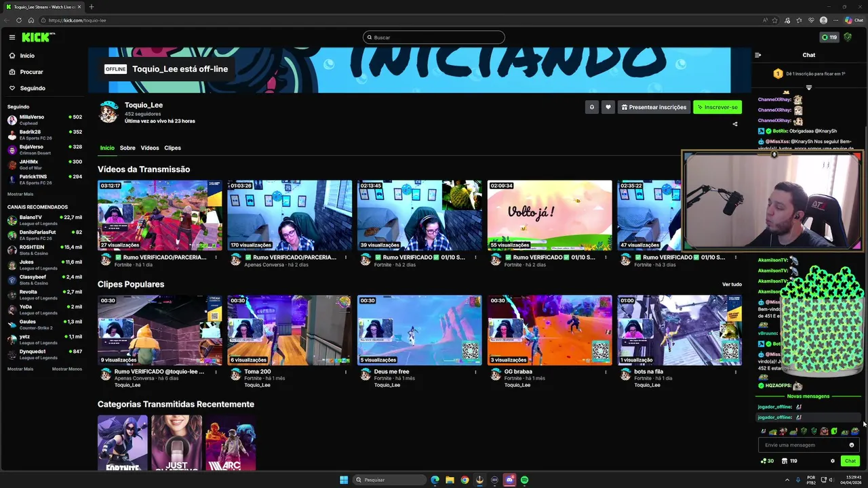Viewport: 868px width, 488px height.
Task: Switch to the Vídeos tab
Action: (x=150, y=148)
